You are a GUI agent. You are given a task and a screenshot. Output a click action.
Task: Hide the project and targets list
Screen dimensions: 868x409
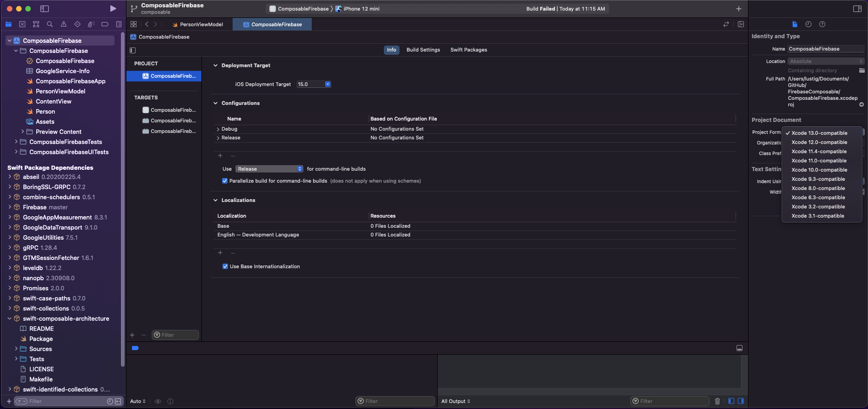[x=133, y=50]
